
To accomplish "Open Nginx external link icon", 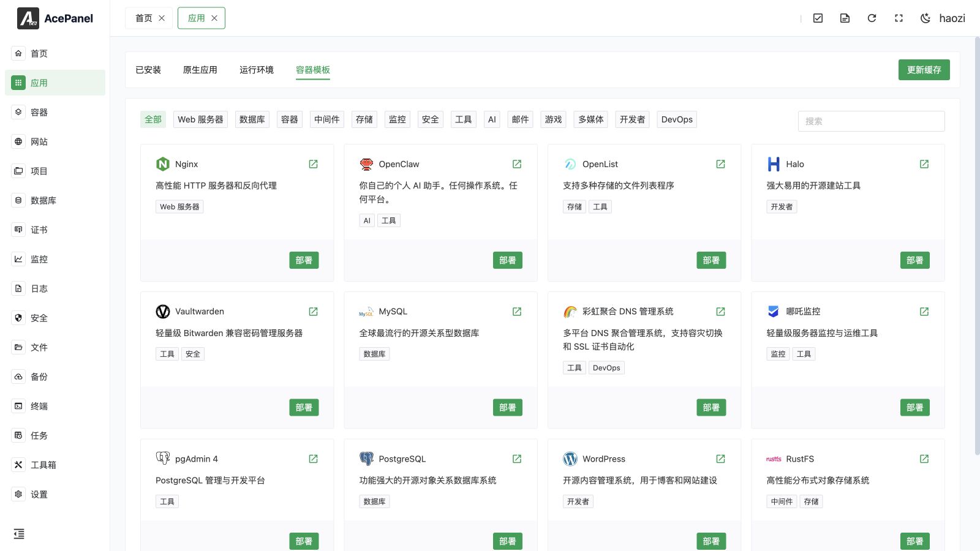I will point(313,164).
